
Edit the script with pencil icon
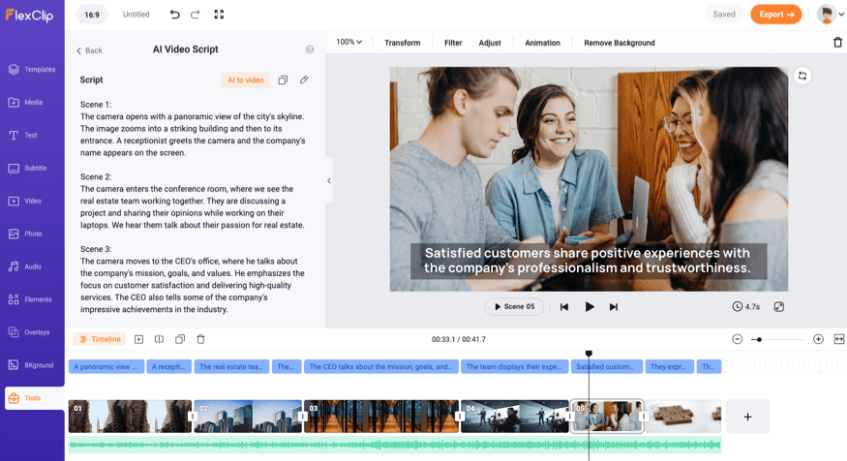(304, 80)
